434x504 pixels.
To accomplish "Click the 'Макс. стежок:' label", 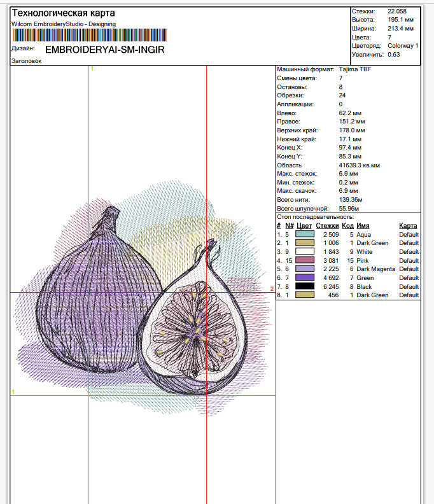I will click(x=297, y=174).
